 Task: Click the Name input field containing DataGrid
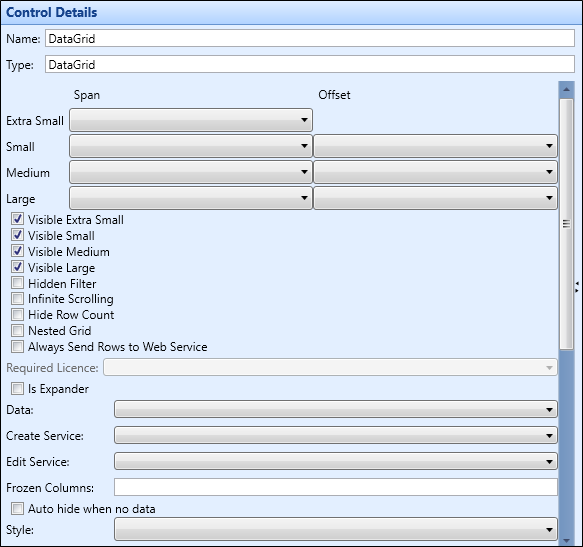(x=310, y=38)
